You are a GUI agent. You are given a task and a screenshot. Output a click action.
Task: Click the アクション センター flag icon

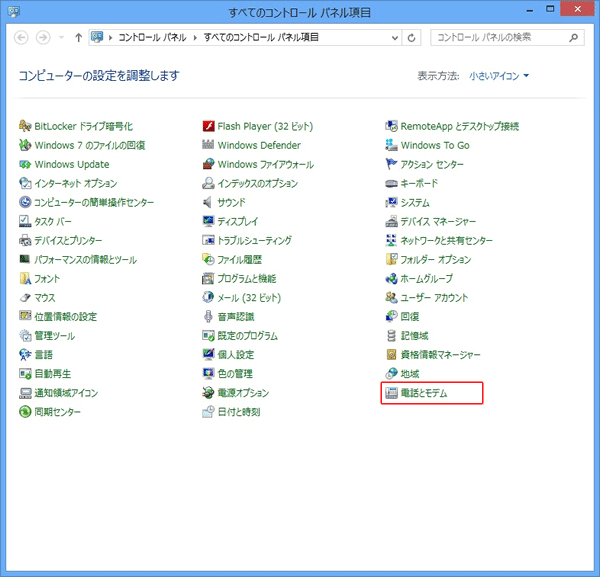[391, 164]
